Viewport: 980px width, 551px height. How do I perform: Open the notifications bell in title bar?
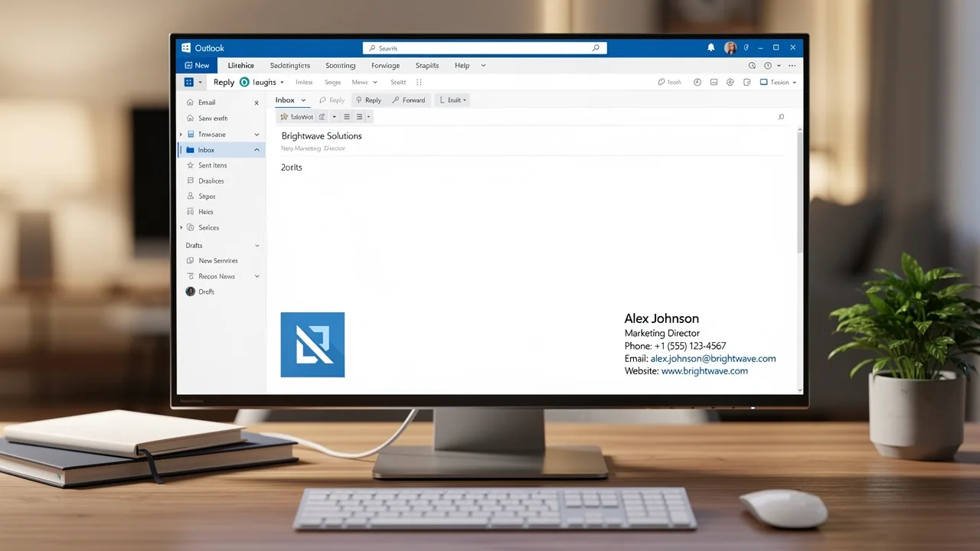[711, 47]
